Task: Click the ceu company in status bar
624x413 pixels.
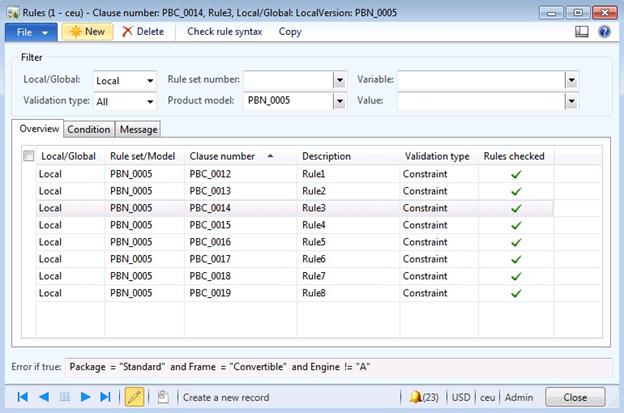Action: pyautogui.click(x=487, y=397)
